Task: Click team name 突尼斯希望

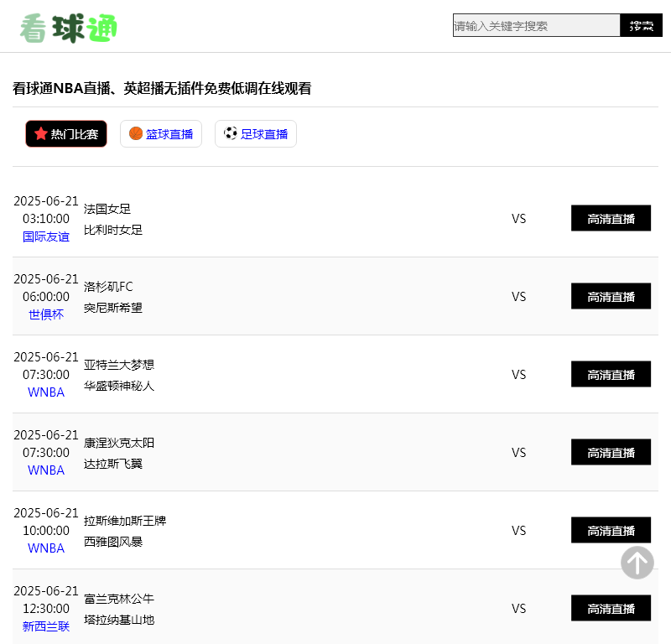Action: (113, 308)
